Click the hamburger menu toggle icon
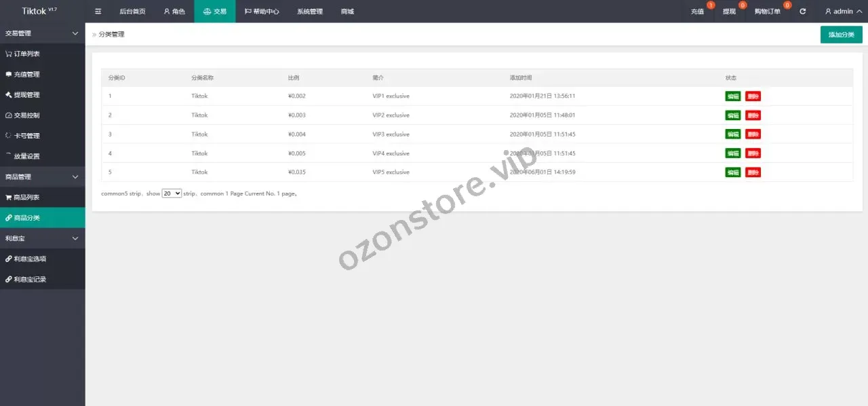This screenshot has height=406, width=868. coord(98,12)
